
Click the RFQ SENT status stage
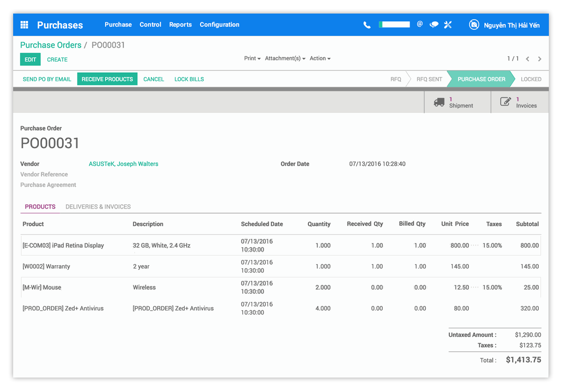click(429, 79)
